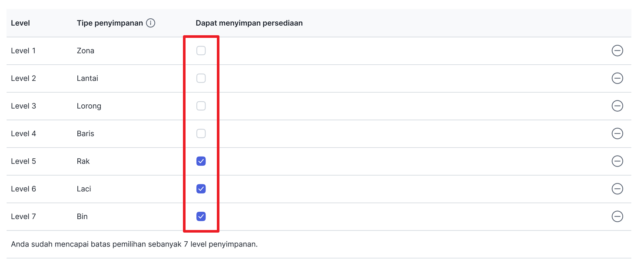The height and width of the screenshot is (260, 644).
Task: Enable the Baris row checkbox
Action: pos(201,133)
